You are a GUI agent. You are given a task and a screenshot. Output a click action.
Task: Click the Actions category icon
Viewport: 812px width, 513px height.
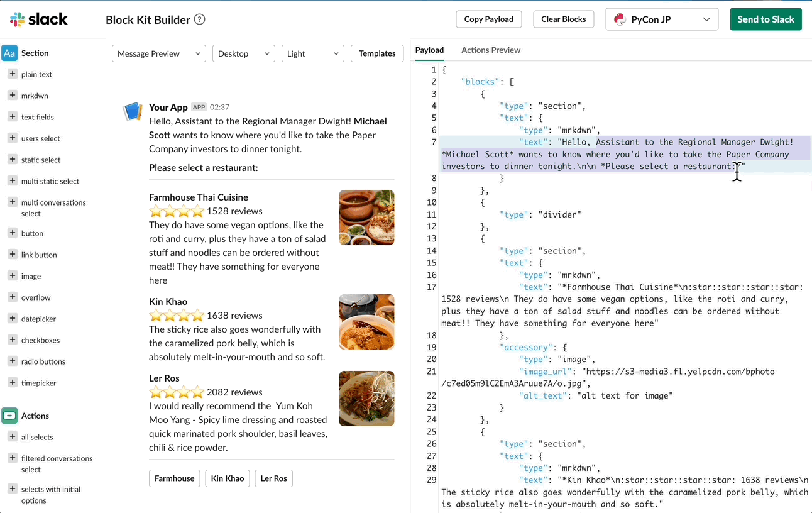pyautogui.click(x=9, y=416)
